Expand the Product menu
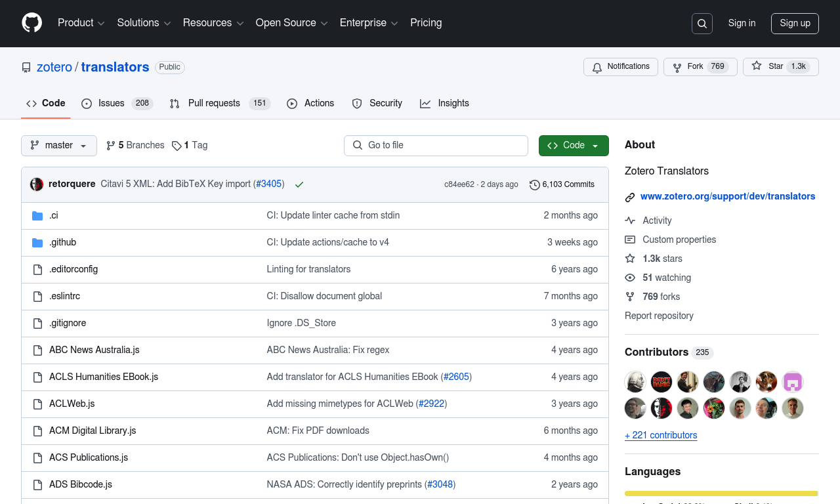Viewport: 840px width, 504px height. click(x=81, y=23)
